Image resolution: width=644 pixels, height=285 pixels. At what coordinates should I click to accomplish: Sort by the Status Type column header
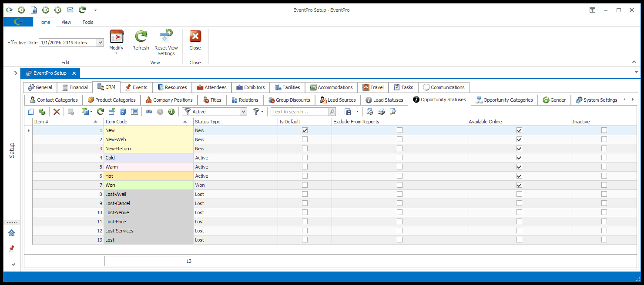tap(235, 122)
